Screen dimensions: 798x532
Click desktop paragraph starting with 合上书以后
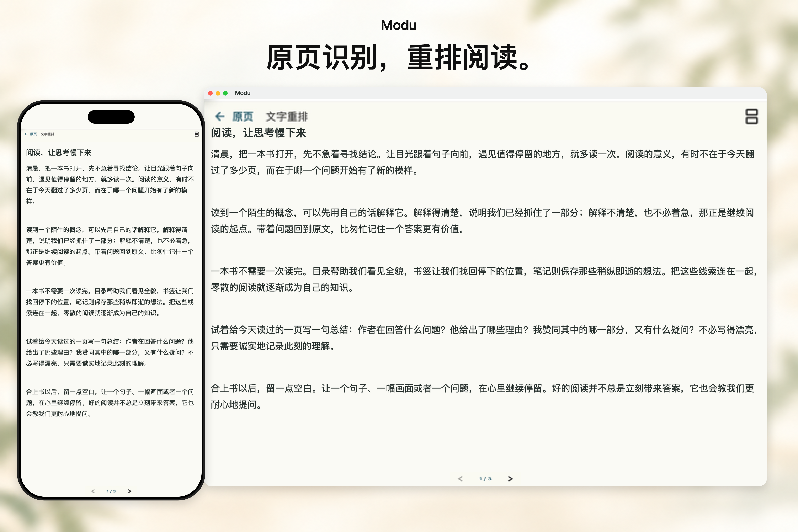tap(483, 396)
